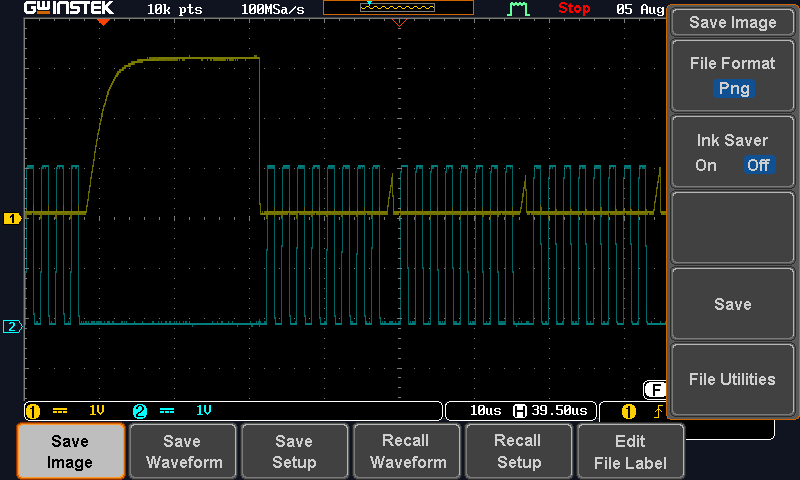Click the trigger source channel 1 indicator
Image resolution: width=800 pixels, height=480 pixels.
(629, 411)
